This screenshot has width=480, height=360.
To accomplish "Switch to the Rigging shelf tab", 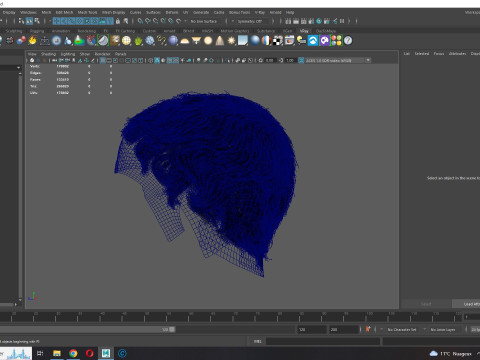I will tap(37, 31).
